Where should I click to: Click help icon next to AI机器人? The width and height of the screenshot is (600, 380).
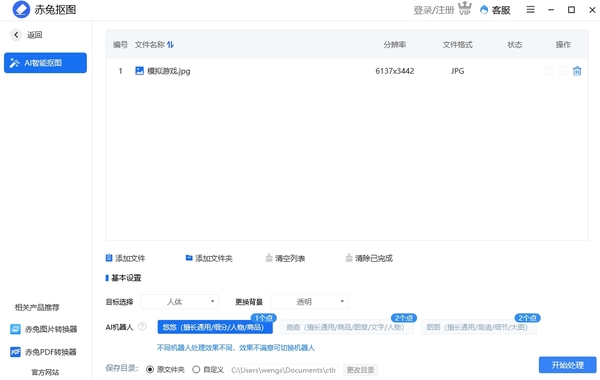(142, 327)
